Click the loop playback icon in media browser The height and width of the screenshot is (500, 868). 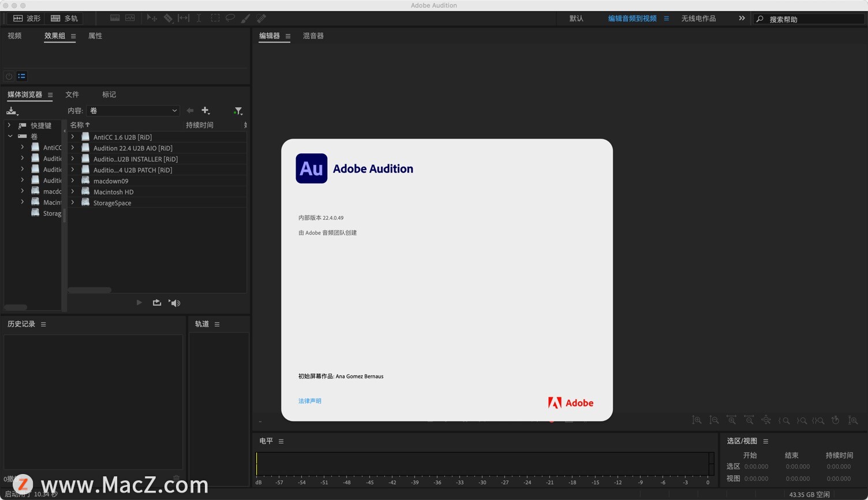157,303
